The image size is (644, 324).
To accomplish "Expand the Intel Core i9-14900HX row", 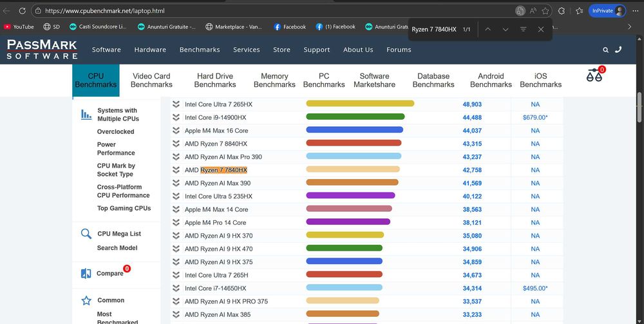I will [x=176, y=117].
